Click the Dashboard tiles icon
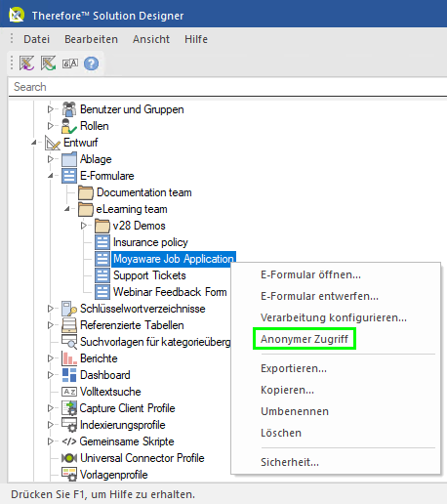Image resolution: width=447 pixels, height=504 pixels. tap(69, 375)
